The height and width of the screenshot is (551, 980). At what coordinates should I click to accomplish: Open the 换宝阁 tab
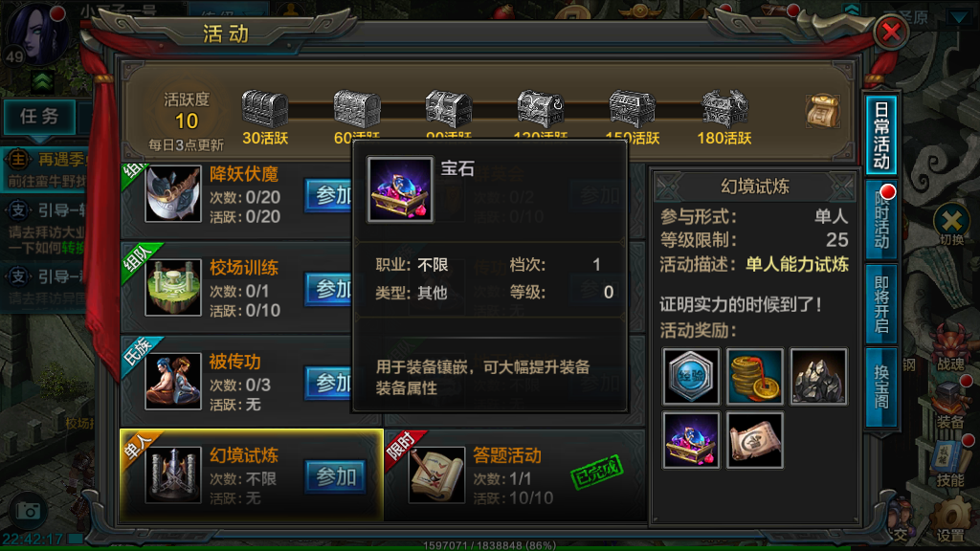point(881,387)
